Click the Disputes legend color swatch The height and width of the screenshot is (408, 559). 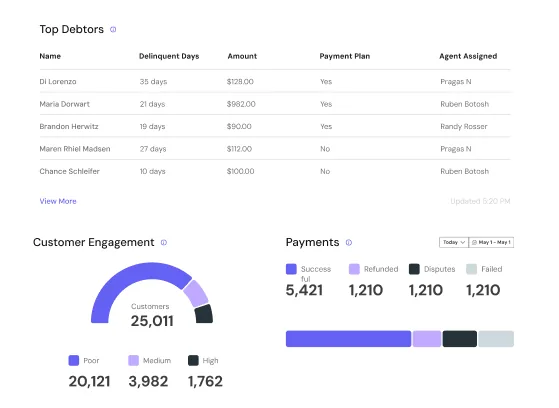414,269
